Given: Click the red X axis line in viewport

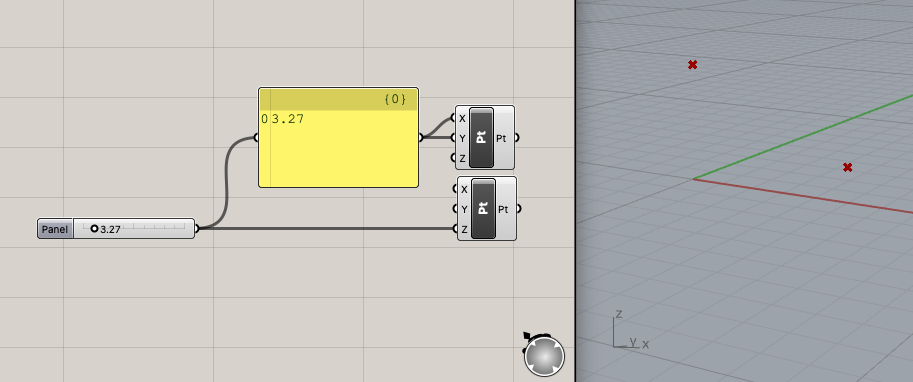Looking at the screenshot, I should click(x=804, y=195).
